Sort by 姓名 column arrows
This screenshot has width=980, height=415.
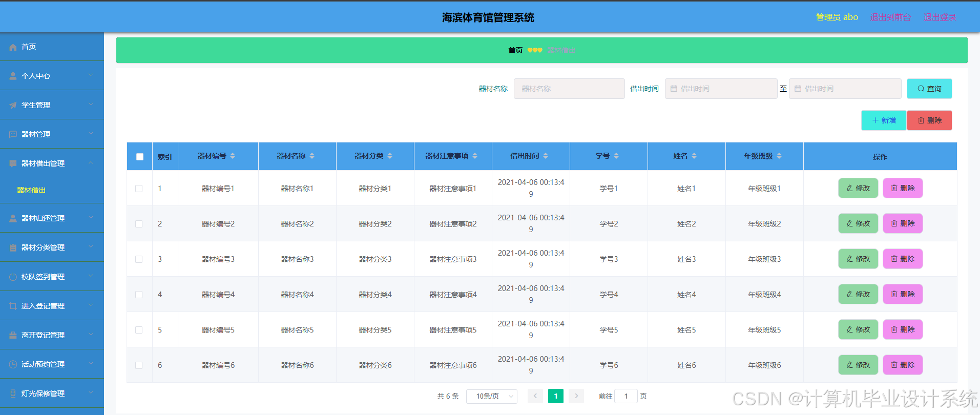coord(694,156)
